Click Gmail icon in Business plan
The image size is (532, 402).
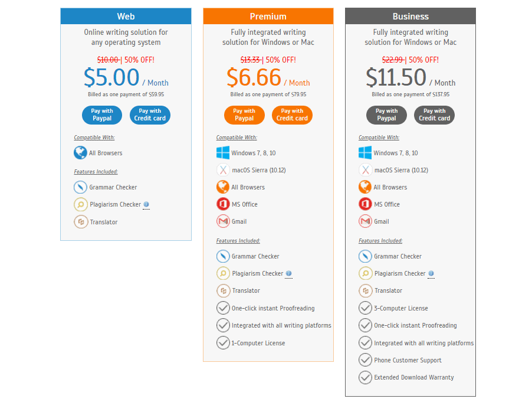[365, 221]
